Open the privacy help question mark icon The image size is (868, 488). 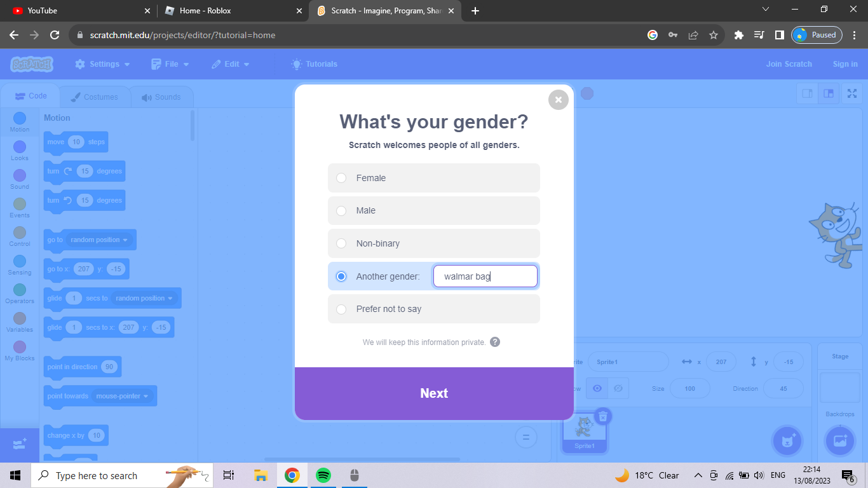coord(495,342)
